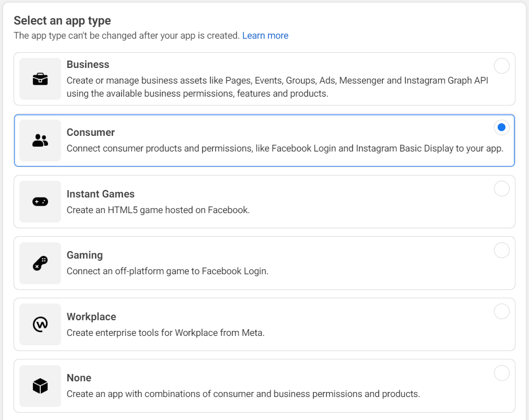The height and width of the screenshot is (420, 529).
Task: Click the 'None' title text
Action: coord(79,378)
